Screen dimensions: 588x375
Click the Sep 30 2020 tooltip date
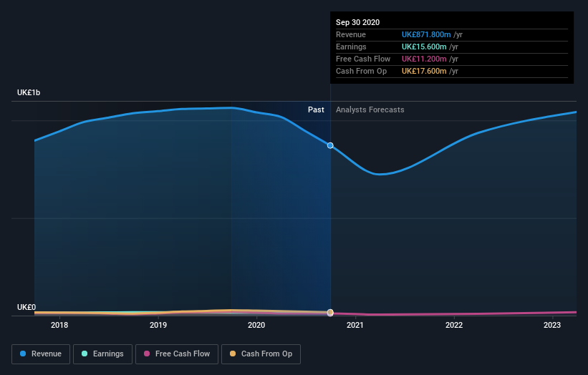(358, 22)
